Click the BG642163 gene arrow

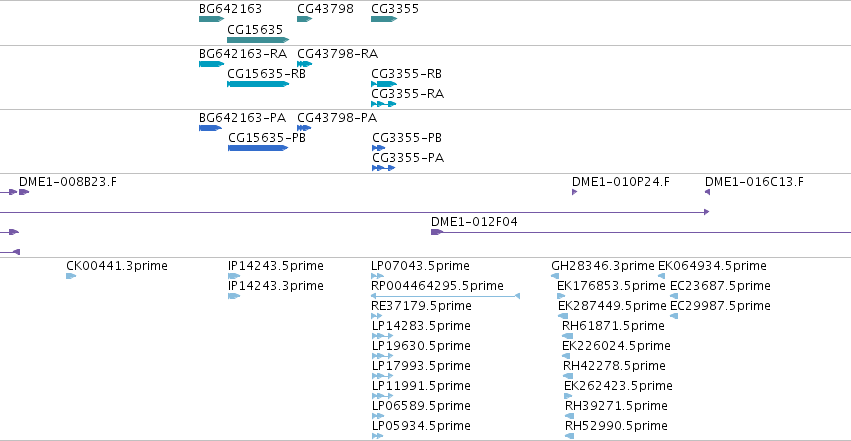(212, 19)
